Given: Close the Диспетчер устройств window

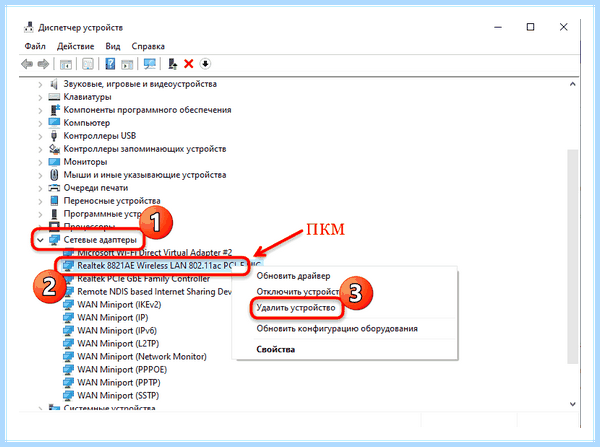Looking at the screenshot, I should [x=563, y=27].
